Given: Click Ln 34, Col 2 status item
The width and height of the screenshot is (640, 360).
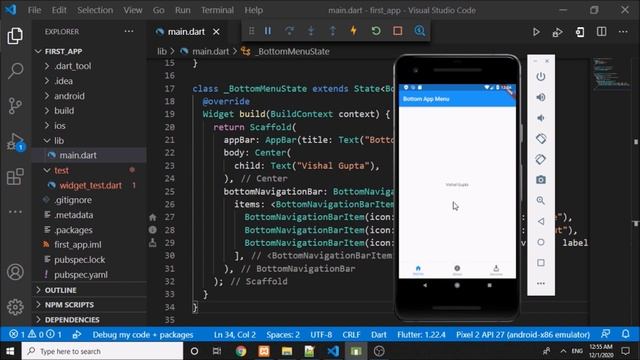Looking at the screenshot, I should tap(235, 335).
